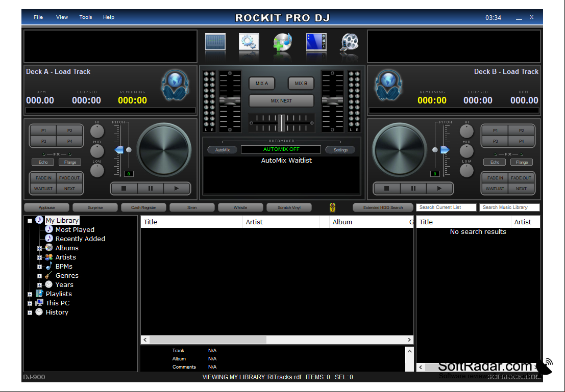Select Recently Added in library tree
Image resolution: width=565 pixels, height=392 pixels.
click(80, 239)
